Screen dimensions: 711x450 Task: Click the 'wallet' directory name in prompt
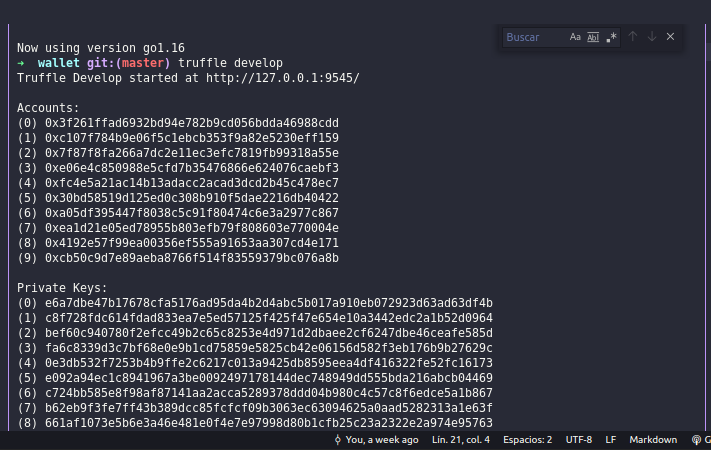pos(58,63)
